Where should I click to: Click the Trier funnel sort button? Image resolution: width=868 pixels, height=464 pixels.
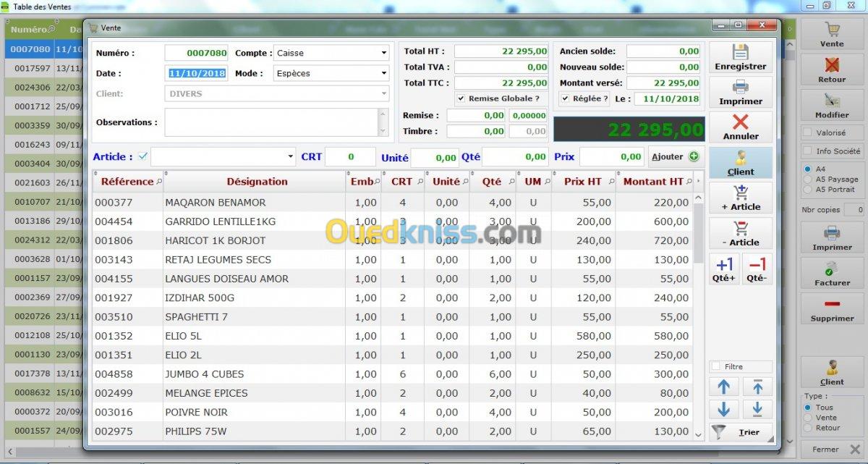[740, 432]
